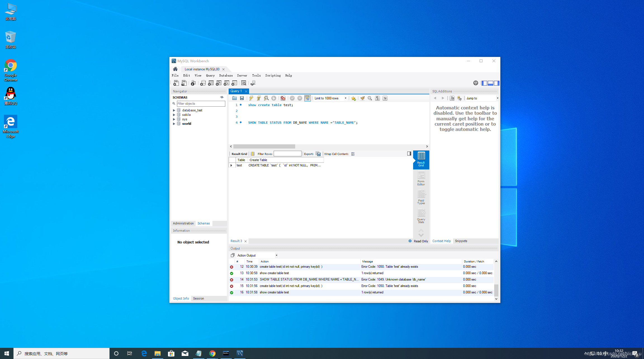The image size is (644, 359).
Task: Save the script with the floppy disk icon
Action: (x=242, y=98)
